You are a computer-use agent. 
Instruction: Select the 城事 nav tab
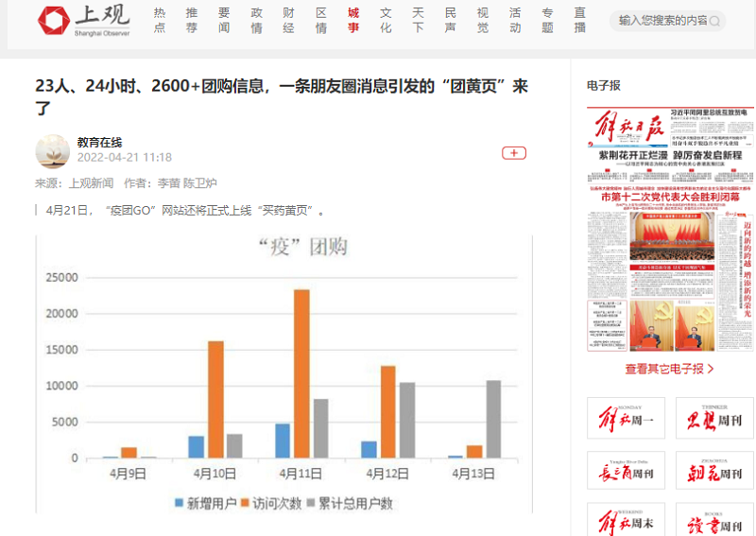point(353,20)
